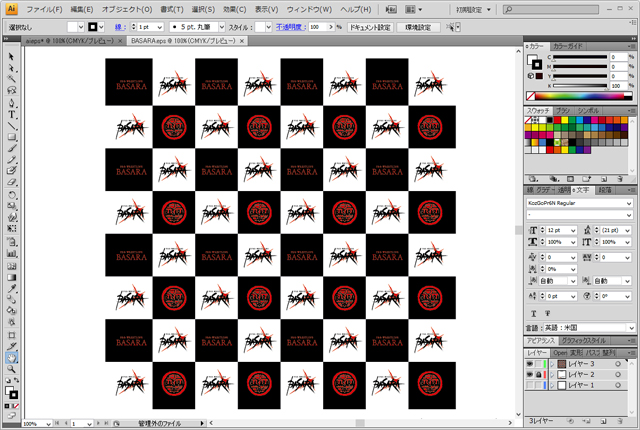Select the Selection (black arrow) tool
This screenshot has height=430, width=640.
pyautogui.click(x=11, y=57)
